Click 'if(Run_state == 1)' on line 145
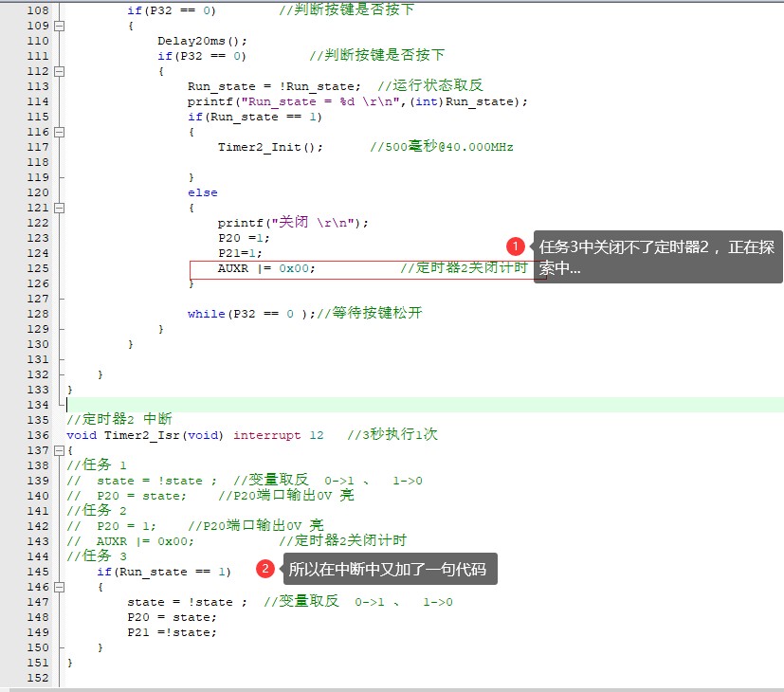The width and height of the screenshot is (784, 692). click(164, 572)
